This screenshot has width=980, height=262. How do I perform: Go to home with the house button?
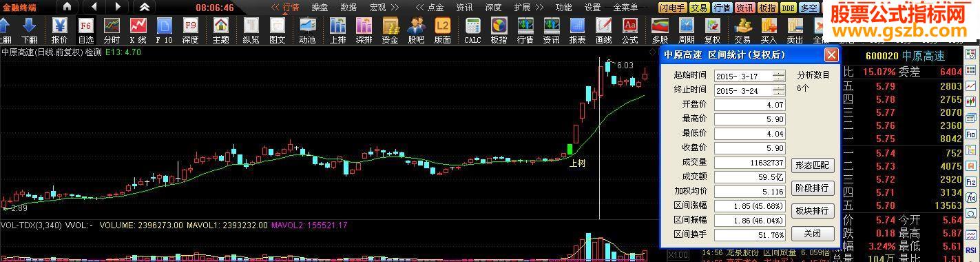point(67,7)
